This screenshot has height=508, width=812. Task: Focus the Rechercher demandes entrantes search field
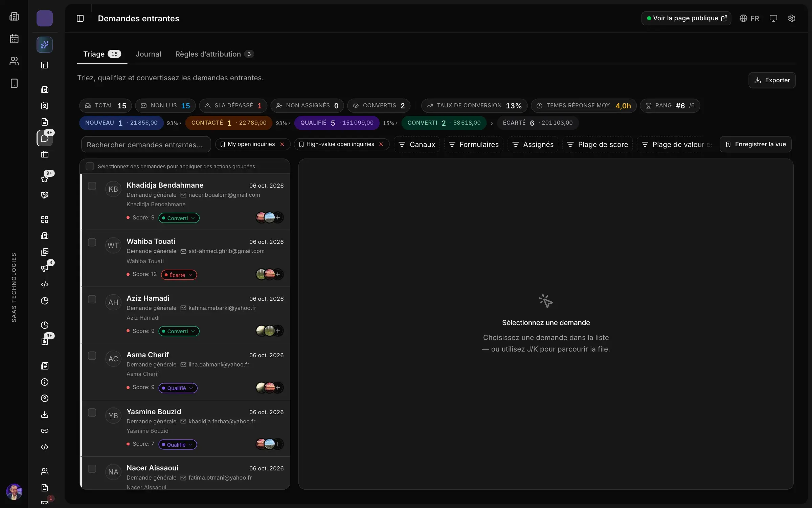[146, 145]
